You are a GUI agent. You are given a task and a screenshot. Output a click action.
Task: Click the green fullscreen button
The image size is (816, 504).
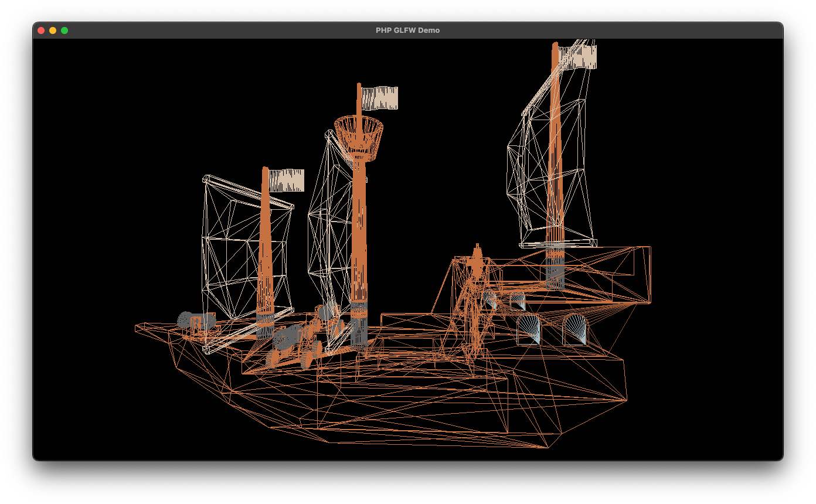pos(65,30)
